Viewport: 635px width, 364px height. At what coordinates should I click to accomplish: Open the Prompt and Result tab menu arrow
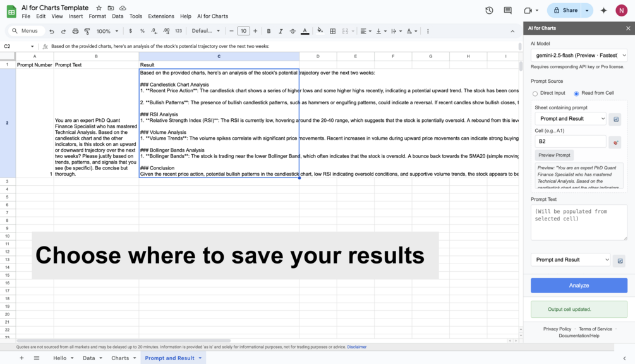[x=200, y=358]
